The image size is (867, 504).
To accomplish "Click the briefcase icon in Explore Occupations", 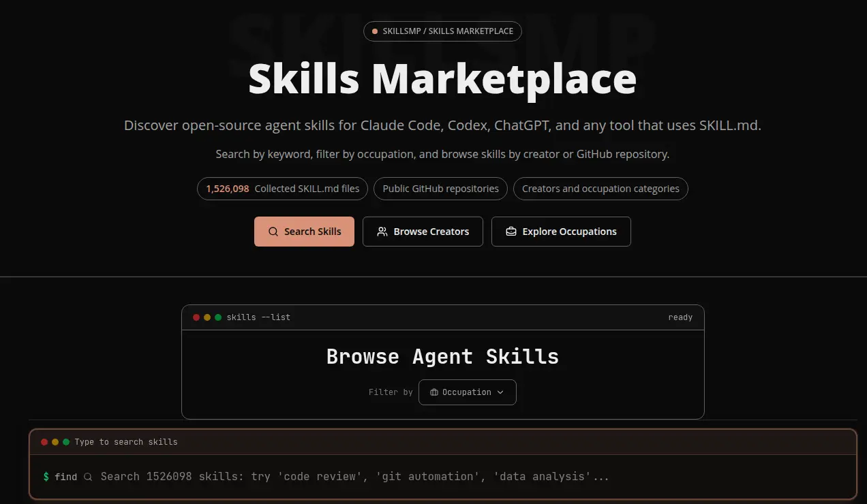I will (x=511, y=232).
